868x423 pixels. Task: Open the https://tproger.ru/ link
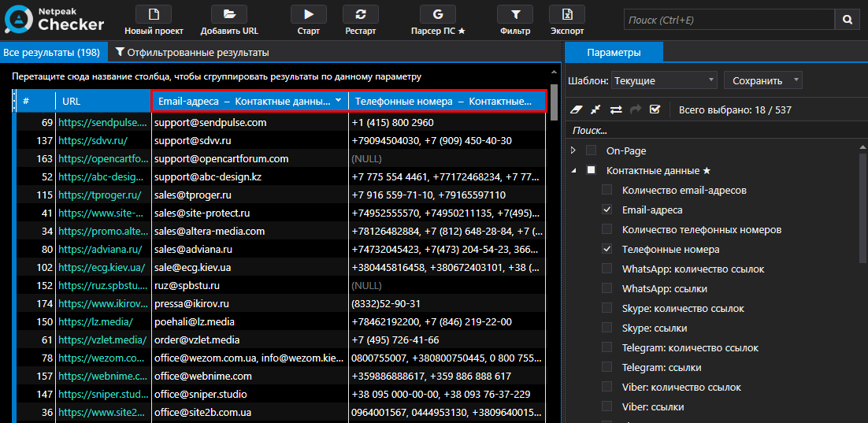100,195
